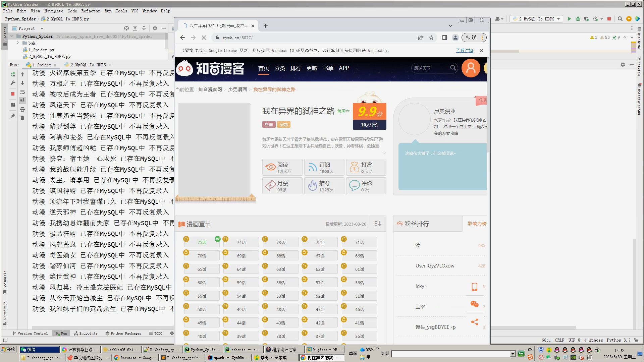This screenshot has width=644, height=362.
Task: Click the 排行 navigation link
Action: (x=296, y=68)
